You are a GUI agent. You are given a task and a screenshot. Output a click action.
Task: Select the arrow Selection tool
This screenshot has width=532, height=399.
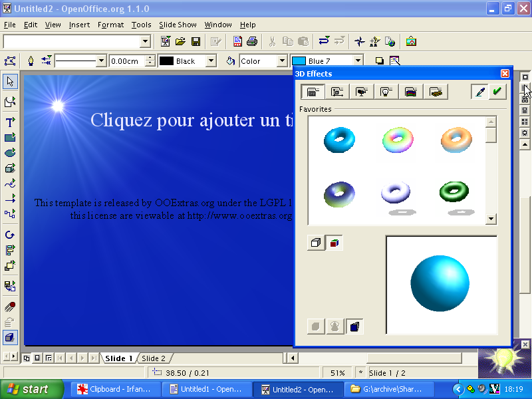[10, 82]
